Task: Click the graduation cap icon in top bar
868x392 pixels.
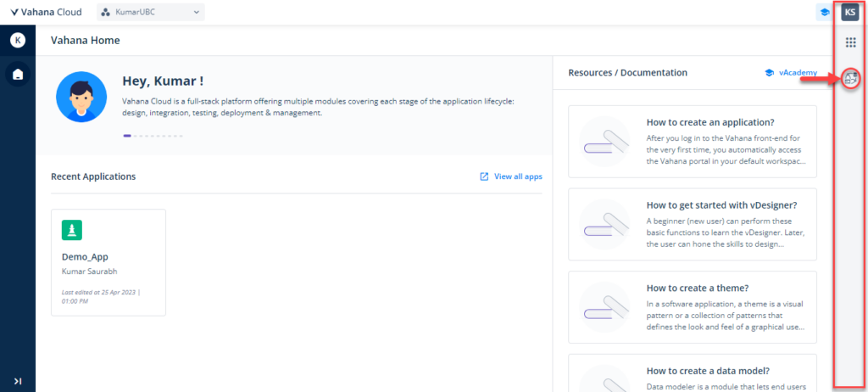Action: [x=824, y=12]
